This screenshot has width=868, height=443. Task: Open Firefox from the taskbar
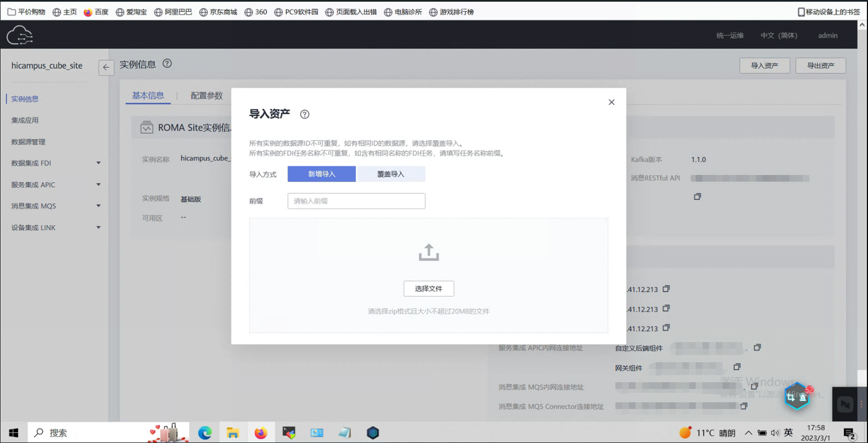point(260,433)
